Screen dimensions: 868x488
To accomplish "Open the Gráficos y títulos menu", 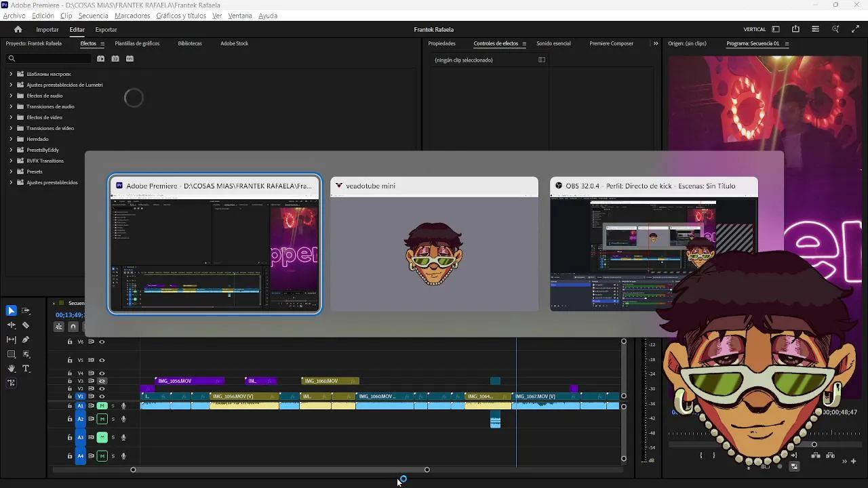I will (x=181, y=16).
